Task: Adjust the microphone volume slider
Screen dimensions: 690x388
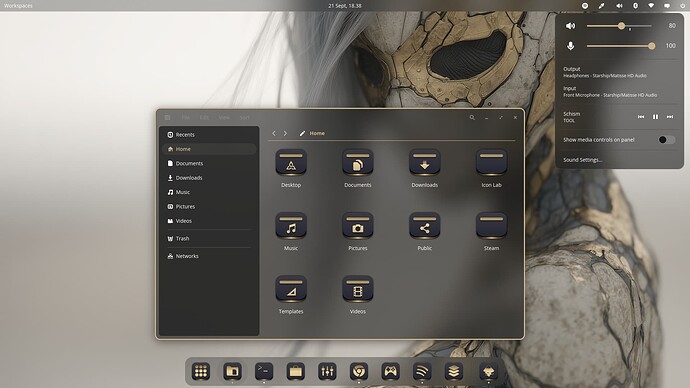Action: point(621,46)
